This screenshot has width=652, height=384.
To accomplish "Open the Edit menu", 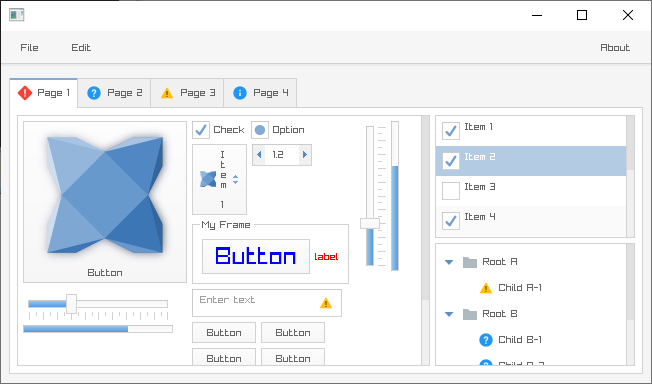I will tap(81, 48).
